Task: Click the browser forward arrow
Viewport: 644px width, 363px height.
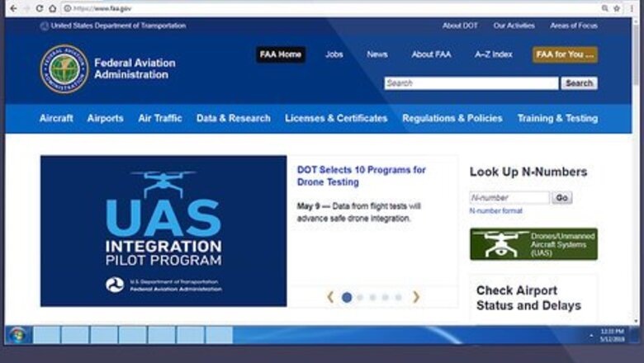Action: click(26, 8)
